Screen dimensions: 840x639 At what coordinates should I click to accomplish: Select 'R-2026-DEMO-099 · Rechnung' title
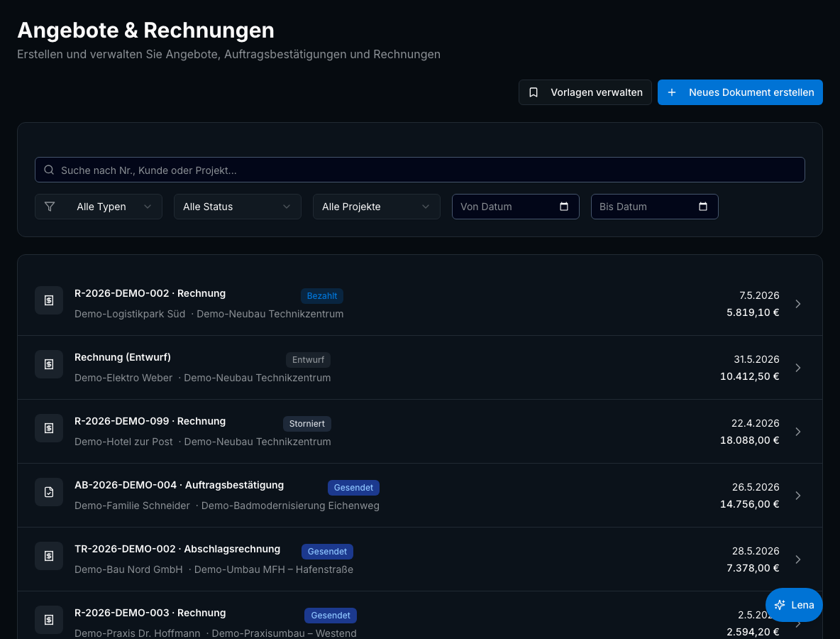[150, 421]
